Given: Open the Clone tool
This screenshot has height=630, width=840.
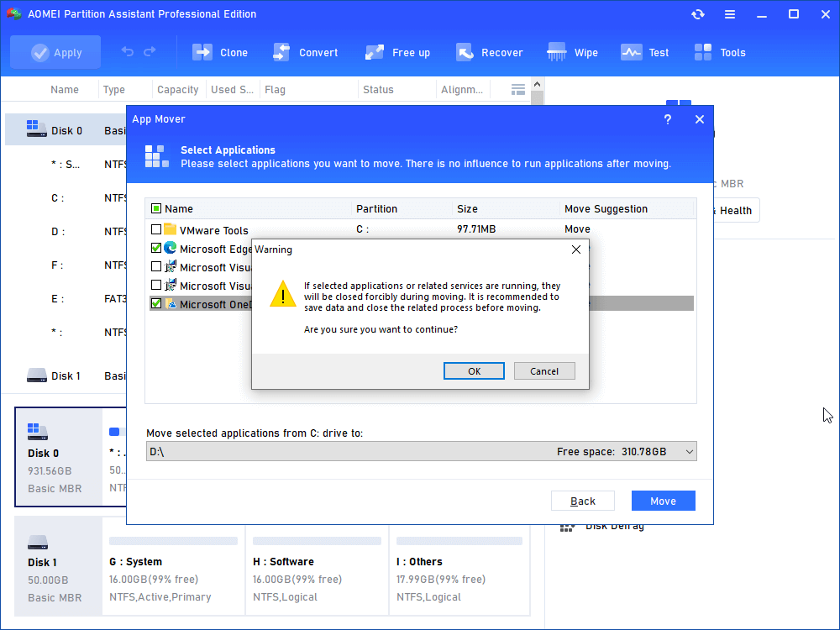Looking at the screenshot, I should 220,52.
